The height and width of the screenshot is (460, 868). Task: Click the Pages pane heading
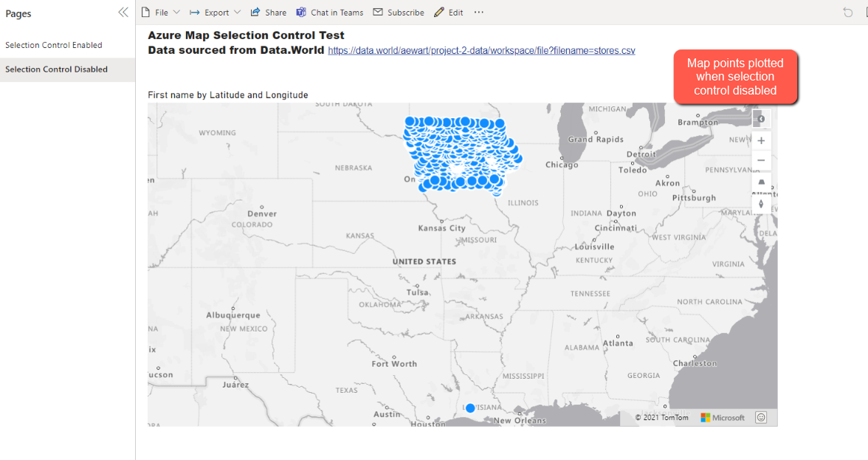[18, 13]
